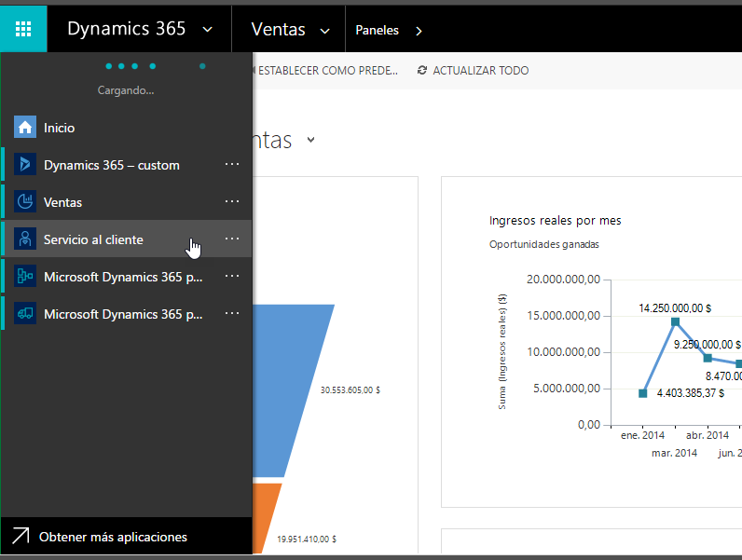Click the 14.250.000,00 $ data point on chart
742x560 pixels.
pyautogui.click(x=675, y=322)
